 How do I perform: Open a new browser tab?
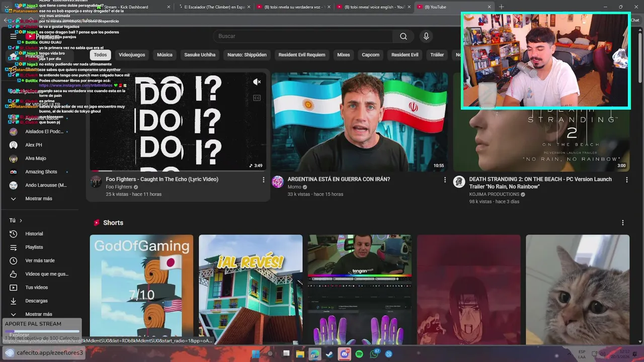click(501, 7)
